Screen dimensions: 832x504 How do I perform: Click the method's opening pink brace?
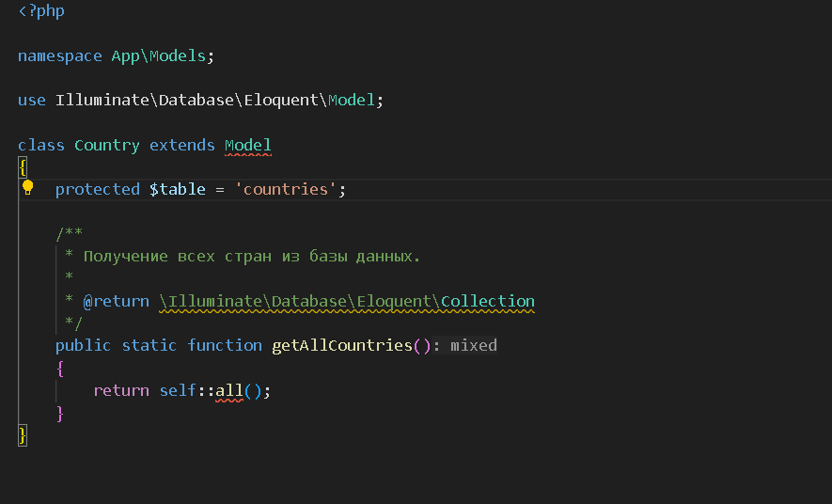point(60,369)
